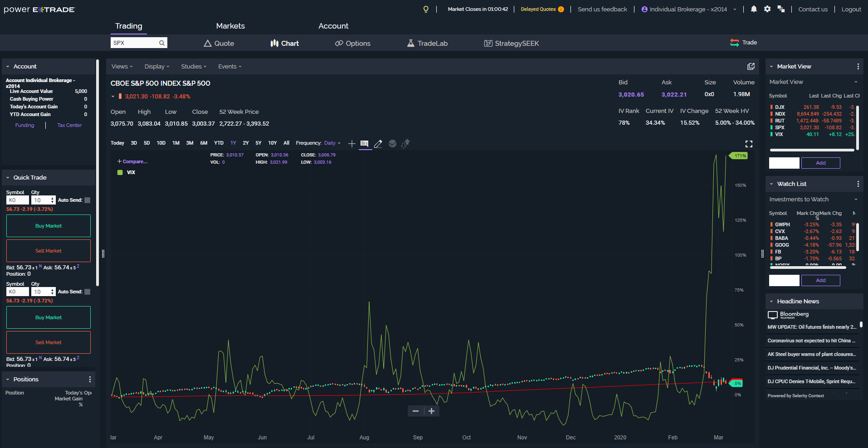This screenshot has height=448, width=868.
Task: Open Market View panel options menu
Action: [x=858, y=67]
